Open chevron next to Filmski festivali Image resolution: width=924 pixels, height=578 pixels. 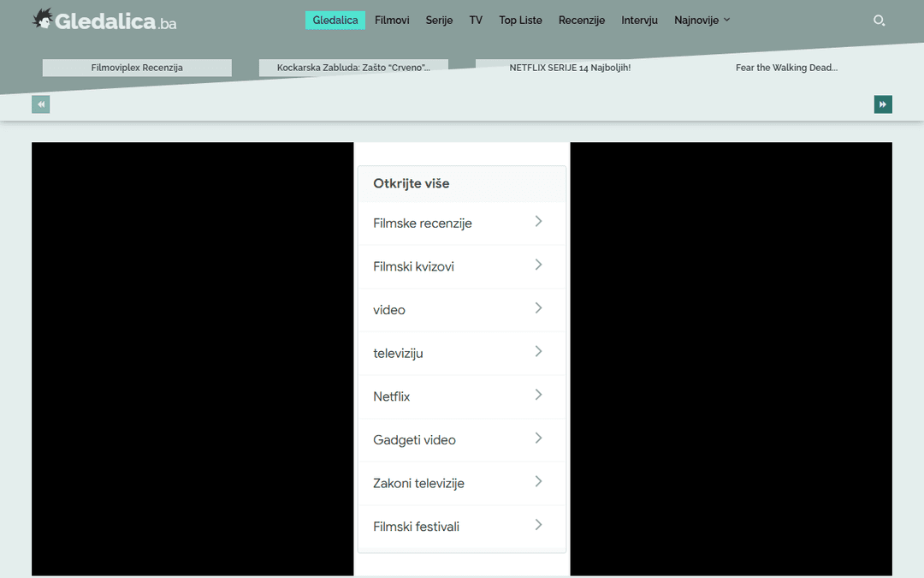tap(538, 525)
